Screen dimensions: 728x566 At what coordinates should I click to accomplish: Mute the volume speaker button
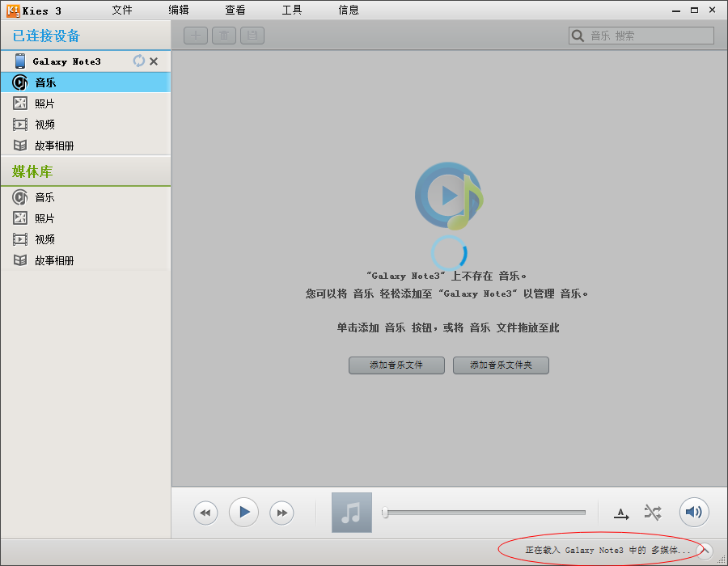point(693,512)
